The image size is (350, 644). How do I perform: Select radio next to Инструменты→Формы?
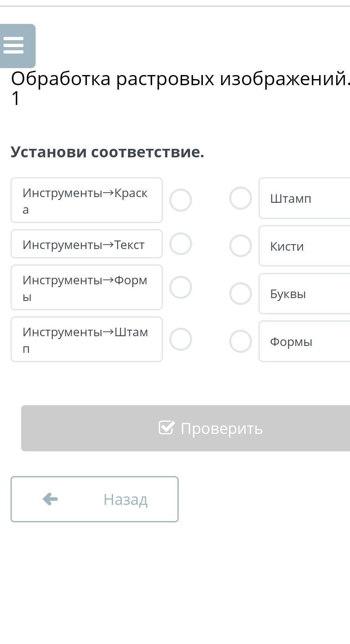pyautogui.click(x=180, y=287)
